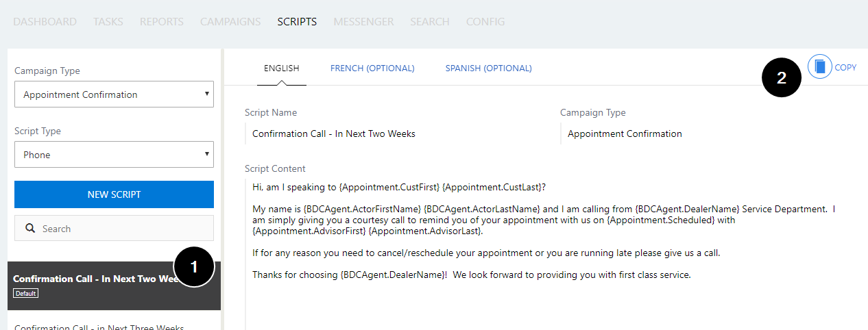This screenshot has width=868, height=330.
Task: Click the New Script button
Action: [x=114, y=194]
